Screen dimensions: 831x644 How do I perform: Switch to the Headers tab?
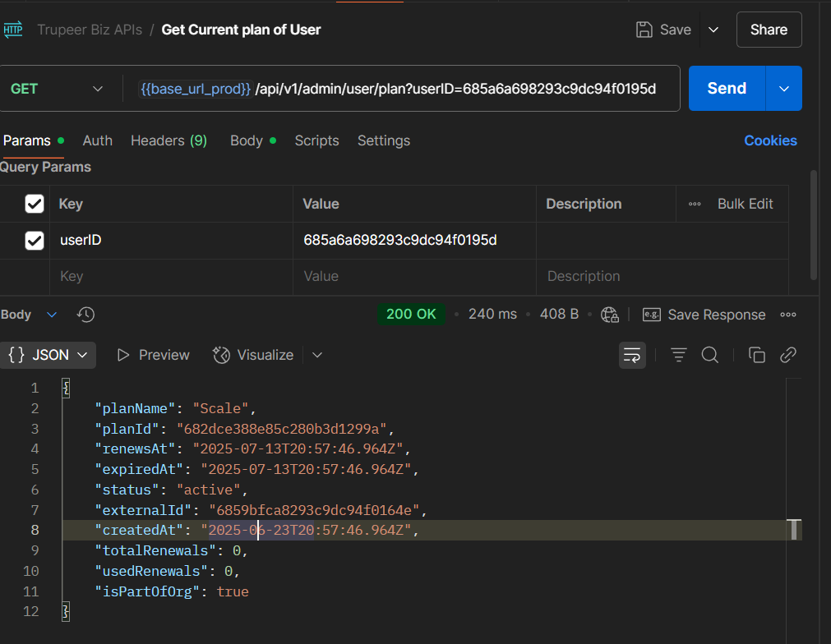click(169, 140)
